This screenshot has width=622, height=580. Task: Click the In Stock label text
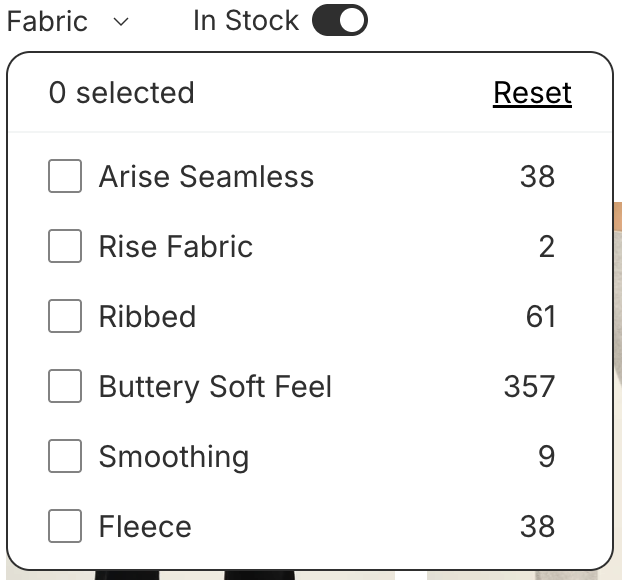(246, 21)
